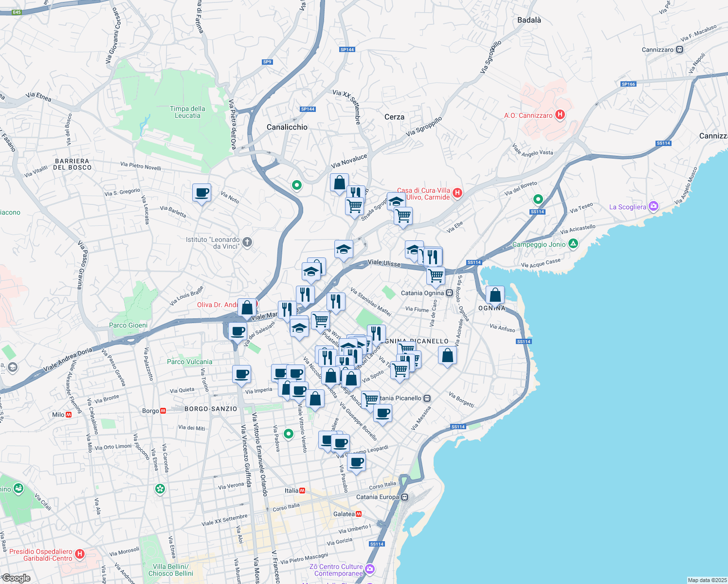Click the Casa di Cura Villa Ulivo hospital icon

click(x=456, y=193)
